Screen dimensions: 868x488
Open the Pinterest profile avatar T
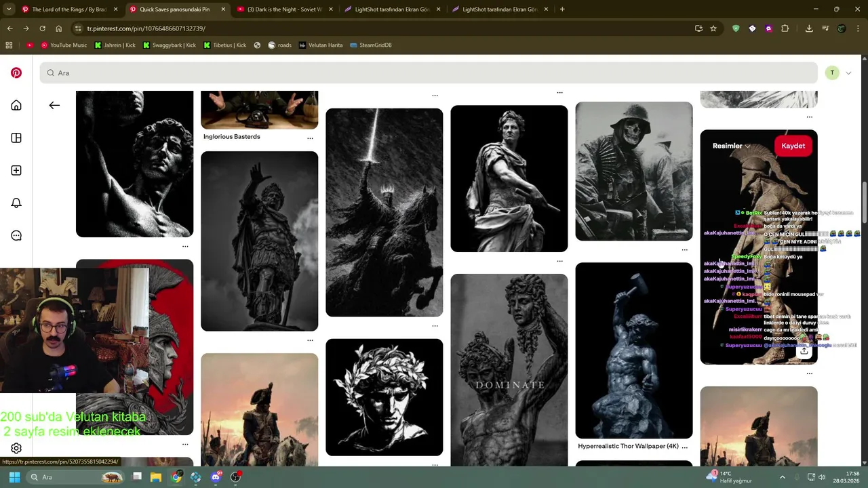(832, 73)
